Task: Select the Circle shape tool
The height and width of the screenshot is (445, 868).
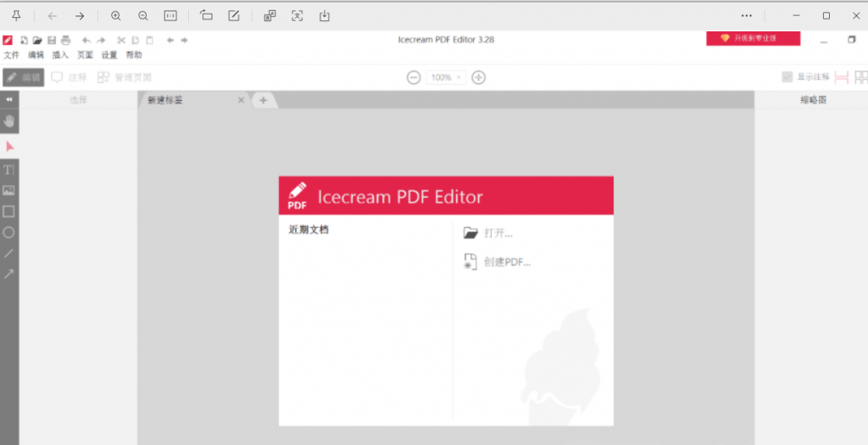Action: click(9, 232)
